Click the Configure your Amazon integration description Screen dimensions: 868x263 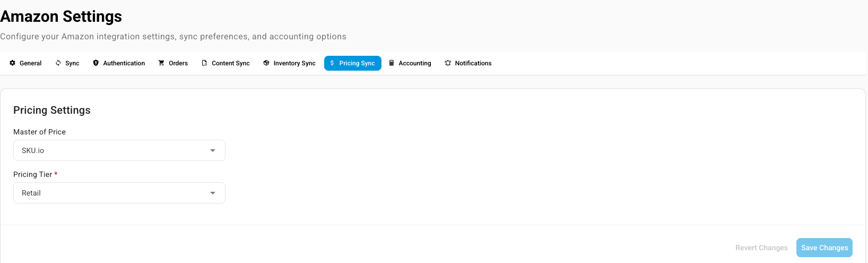pyautogui.click(x=173, y=37)
